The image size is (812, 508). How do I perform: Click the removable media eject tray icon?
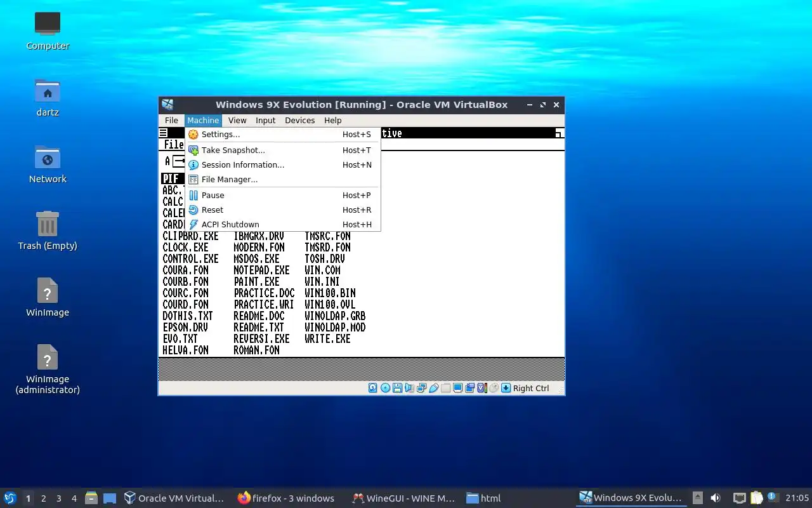(697, 498)
